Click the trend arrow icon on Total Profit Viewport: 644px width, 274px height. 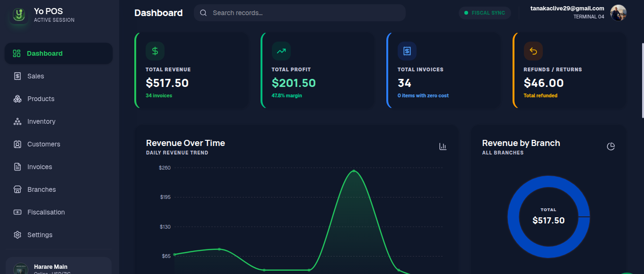281,51
